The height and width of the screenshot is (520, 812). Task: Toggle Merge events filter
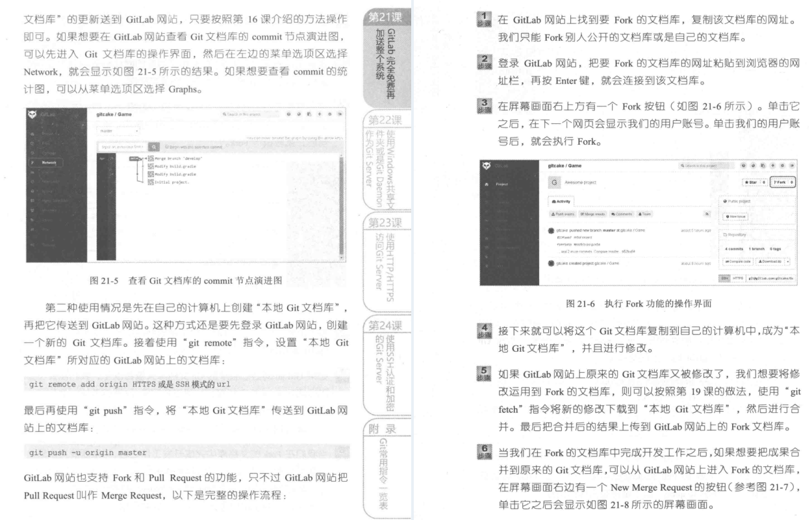pyautogui.click(x=593, y=214)
